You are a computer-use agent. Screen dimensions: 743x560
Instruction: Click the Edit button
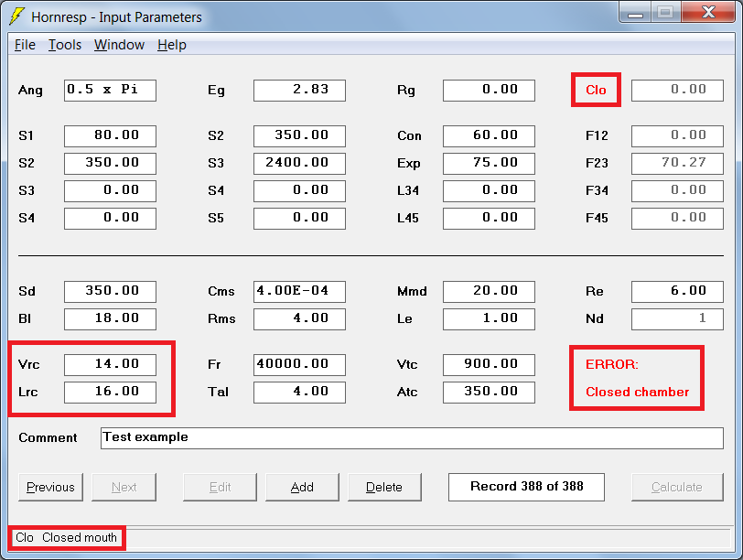[220, 487]
